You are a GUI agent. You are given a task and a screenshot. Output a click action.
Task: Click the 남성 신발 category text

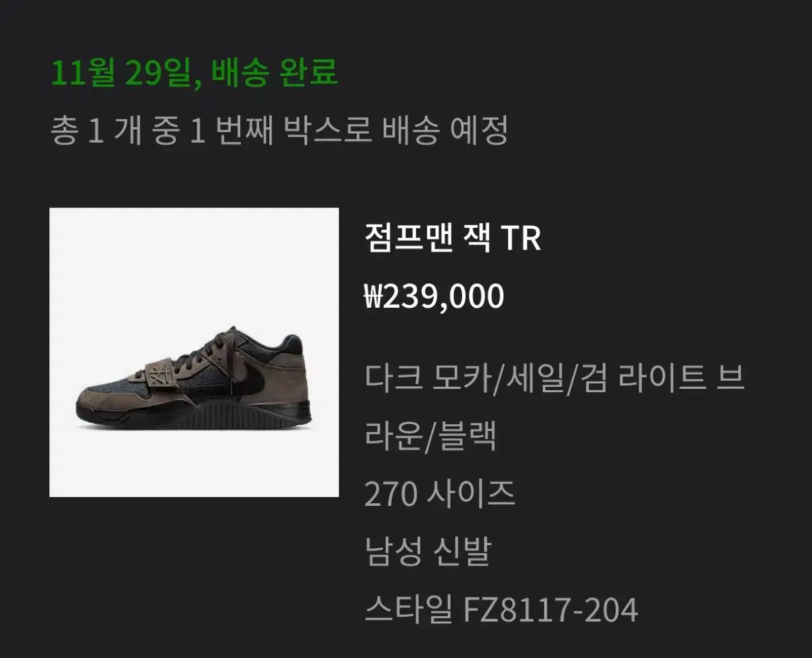coord(427,553)
